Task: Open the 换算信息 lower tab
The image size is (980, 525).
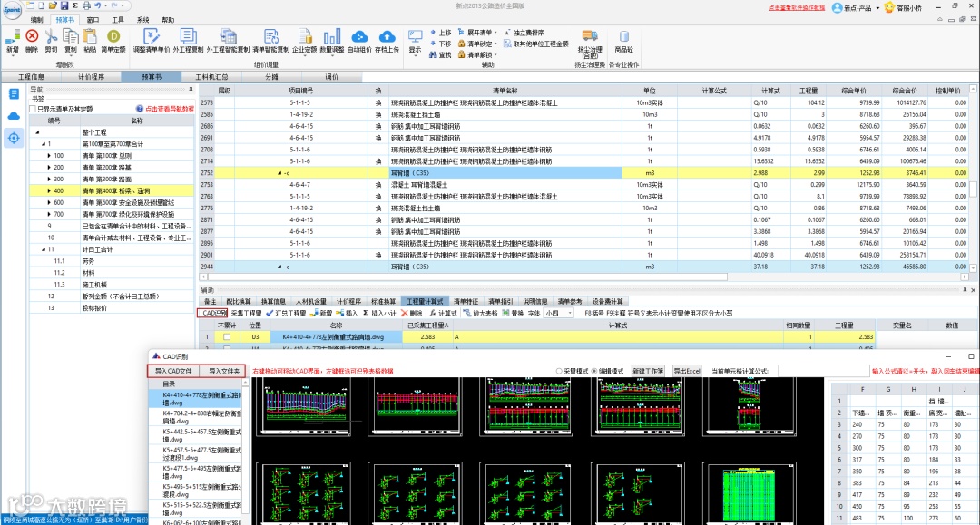Action: coord(273,302)
